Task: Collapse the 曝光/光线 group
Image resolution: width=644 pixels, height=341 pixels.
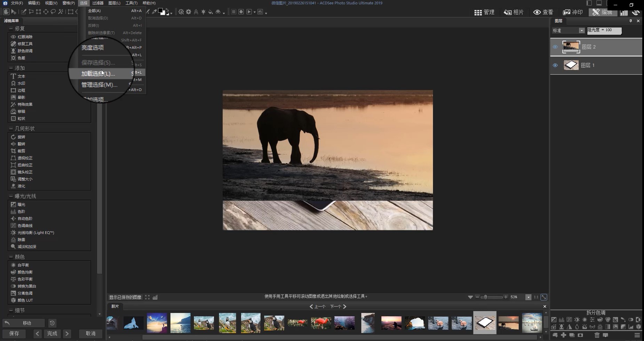Action: (x=11, y=196)
